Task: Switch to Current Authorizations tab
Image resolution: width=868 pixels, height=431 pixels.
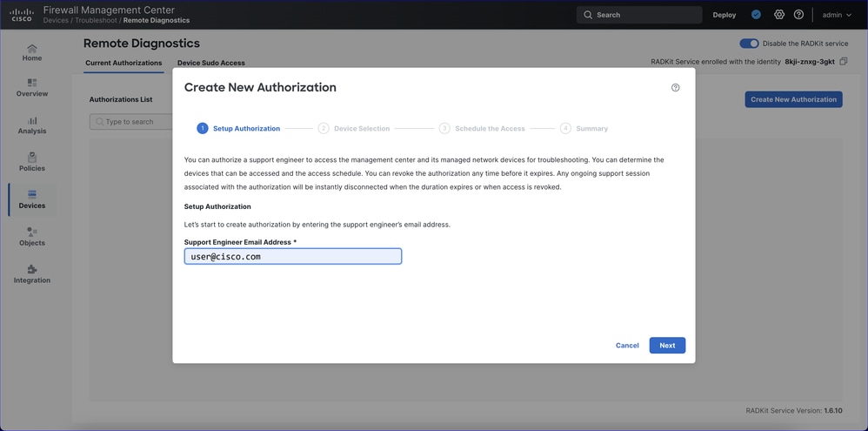Action: point(124,64)
